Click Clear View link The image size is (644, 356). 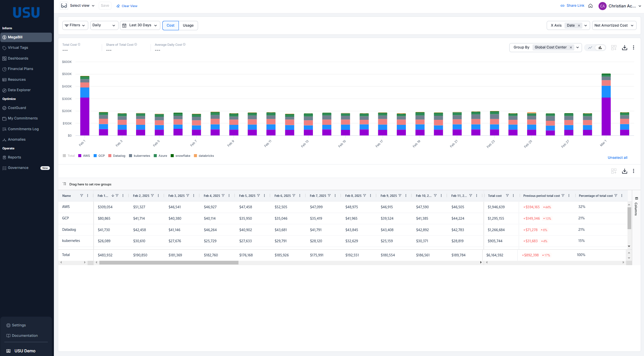point(127,6)
